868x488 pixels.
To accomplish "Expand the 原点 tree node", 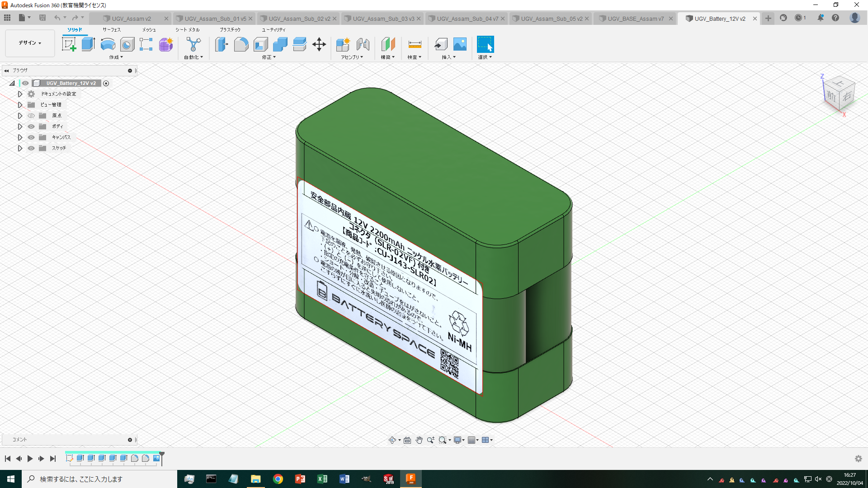I will 20,116.
